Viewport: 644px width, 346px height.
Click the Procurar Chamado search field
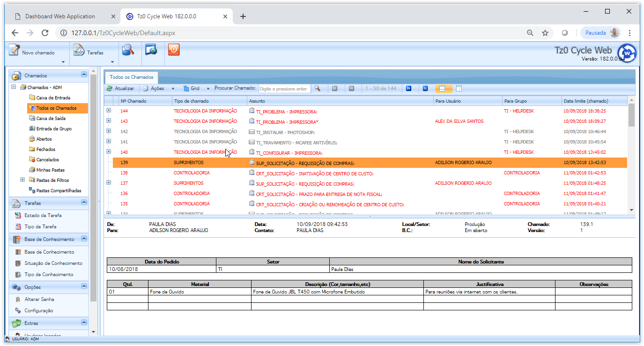tap(284, 89)
